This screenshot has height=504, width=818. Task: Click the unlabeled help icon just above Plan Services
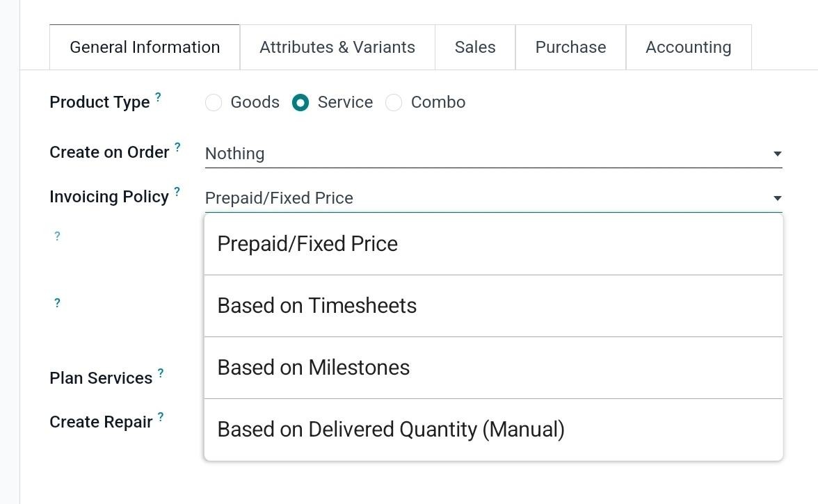tap(57, 303)
